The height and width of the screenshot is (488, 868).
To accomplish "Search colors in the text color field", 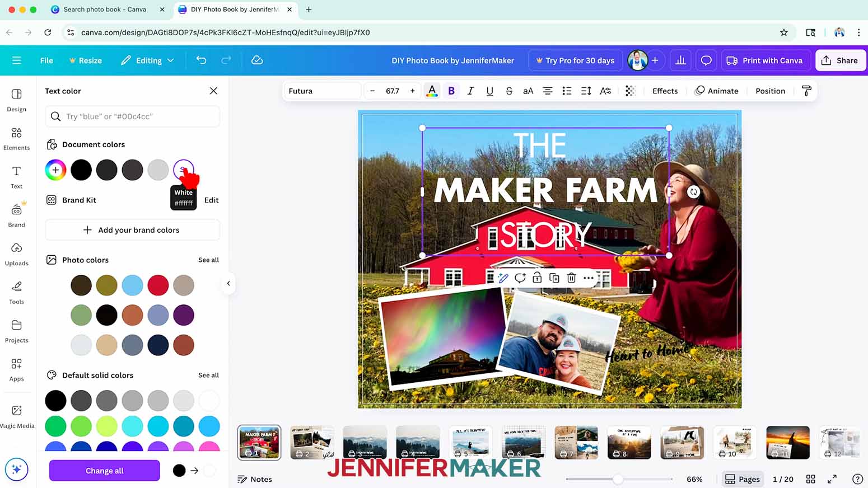I will point(132,116).
